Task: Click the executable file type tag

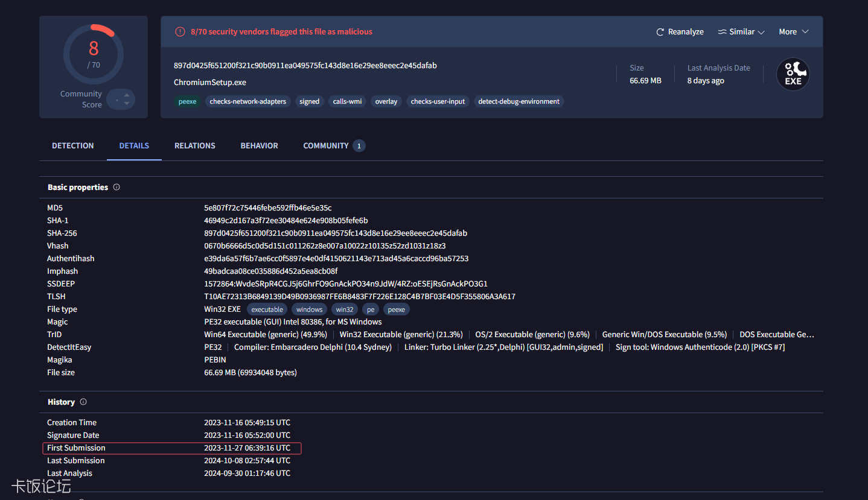Action: [267, 309]
